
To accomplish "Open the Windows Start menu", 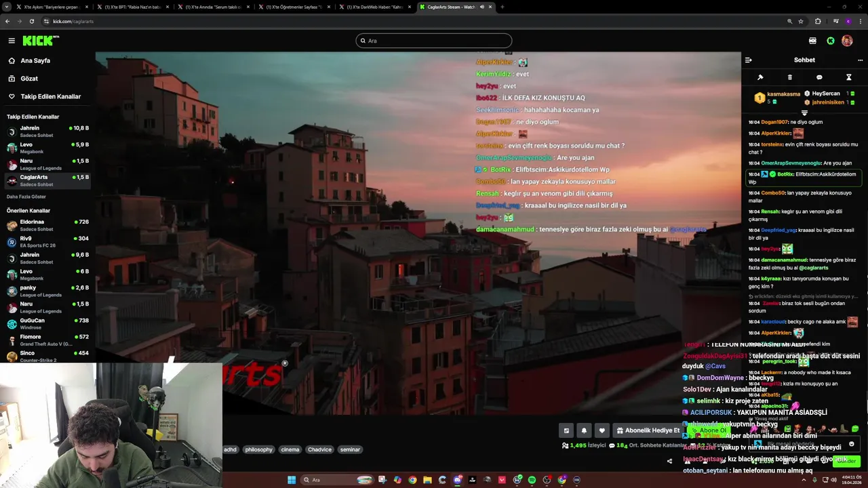I will tap(292, 480).
